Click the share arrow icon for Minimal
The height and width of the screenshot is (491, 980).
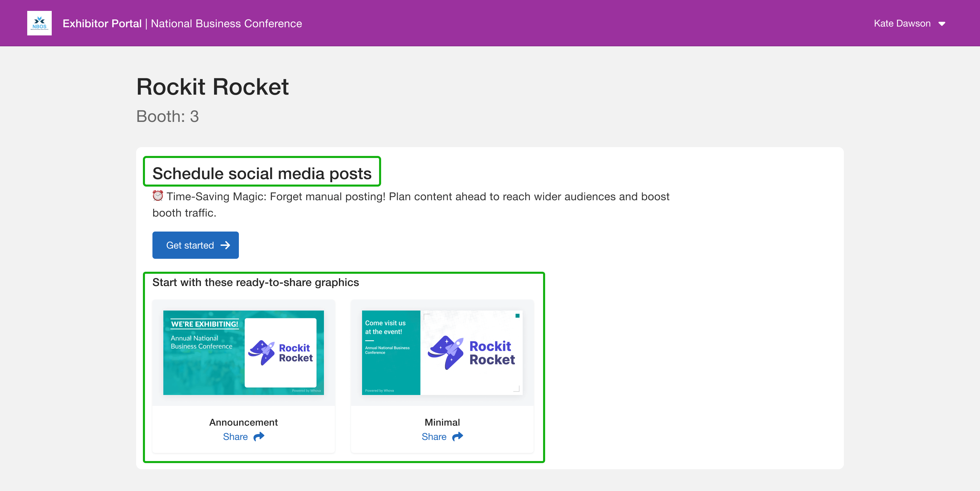point(458,436)
